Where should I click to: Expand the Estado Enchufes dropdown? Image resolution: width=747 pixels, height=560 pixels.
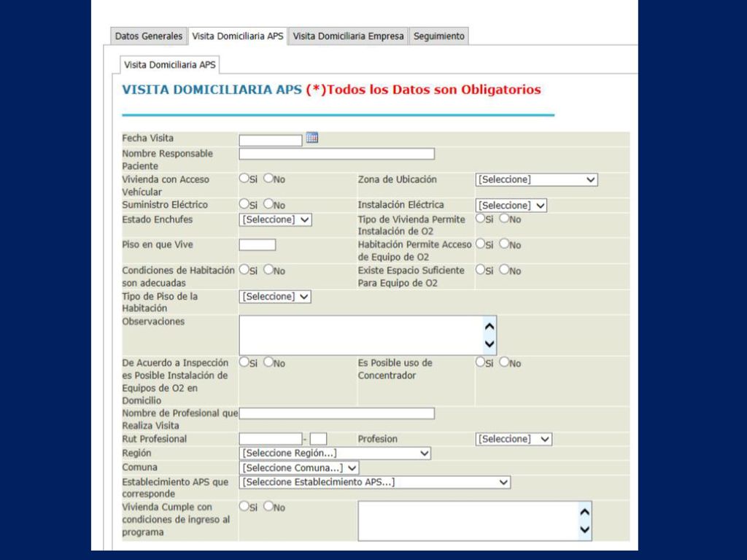coord(275,219)
